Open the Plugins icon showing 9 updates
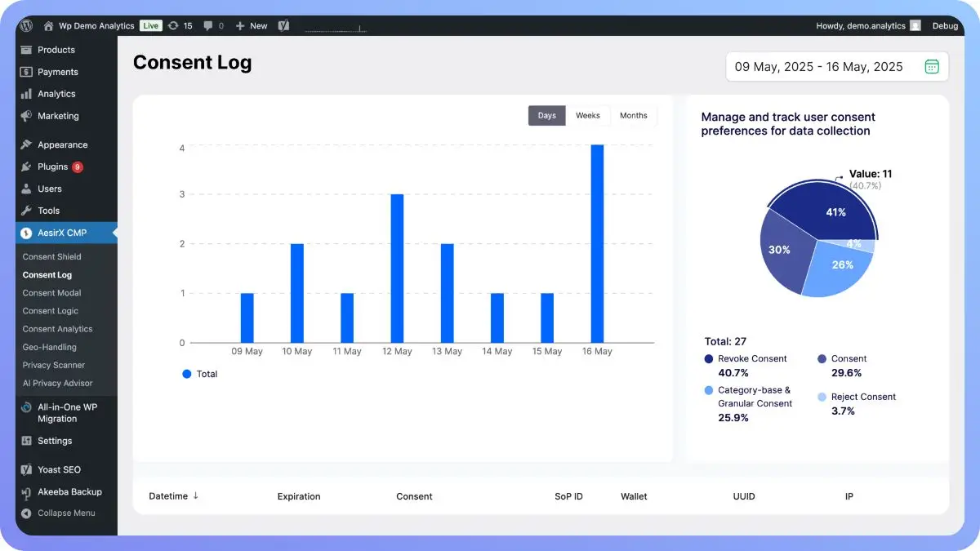The height and width of the screenshot is (551, 980). click(24, 167)
